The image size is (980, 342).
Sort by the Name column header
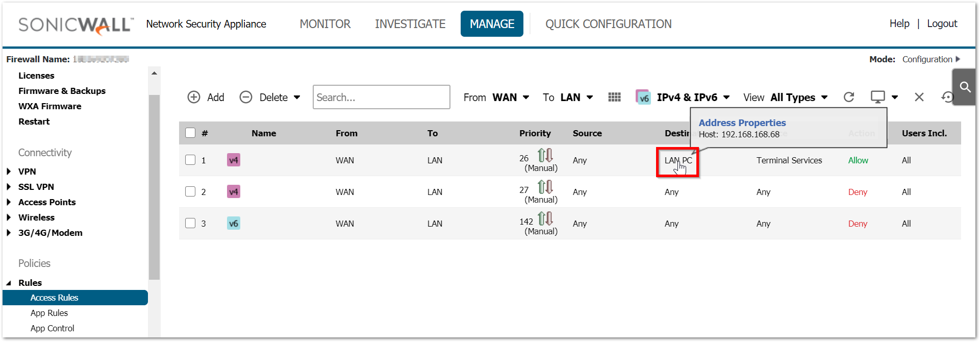[x=264, y=133]
